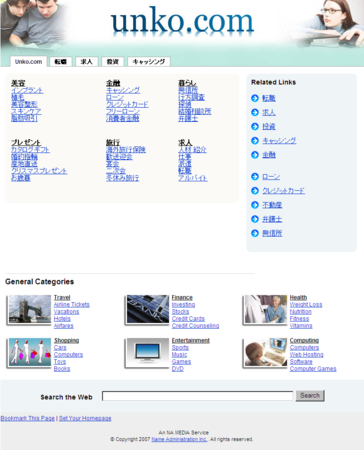
Task: Open the Hotels link under Travel
Action: pos(62,319)
